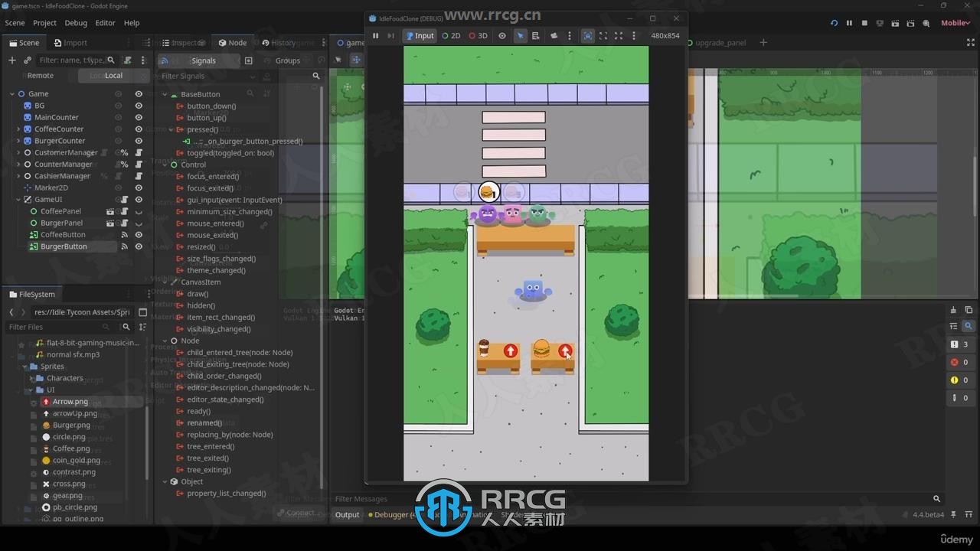Collapse the Control signals group
Screen dimensions: 980x551
[165, 165]
